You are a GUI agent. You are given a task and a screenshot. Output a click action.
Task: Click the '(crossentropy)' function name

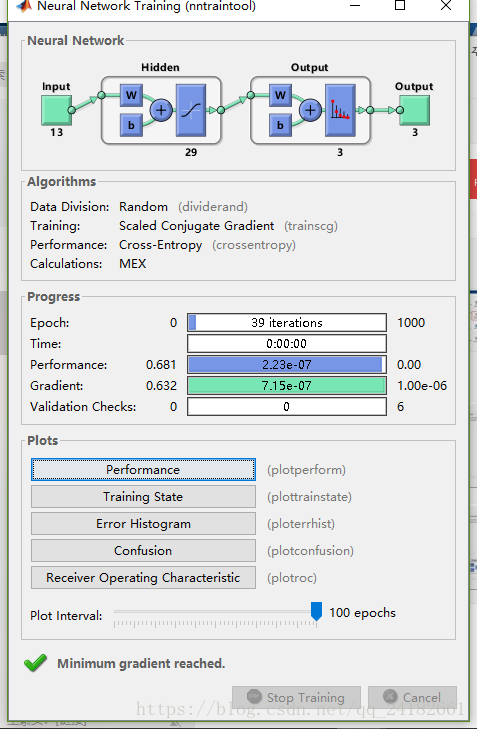254,245
